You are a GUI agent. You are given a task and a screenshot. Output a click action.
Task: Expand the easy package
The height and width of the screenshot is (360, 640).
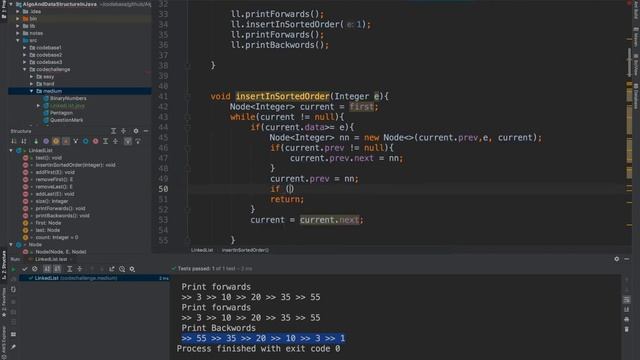32,77
